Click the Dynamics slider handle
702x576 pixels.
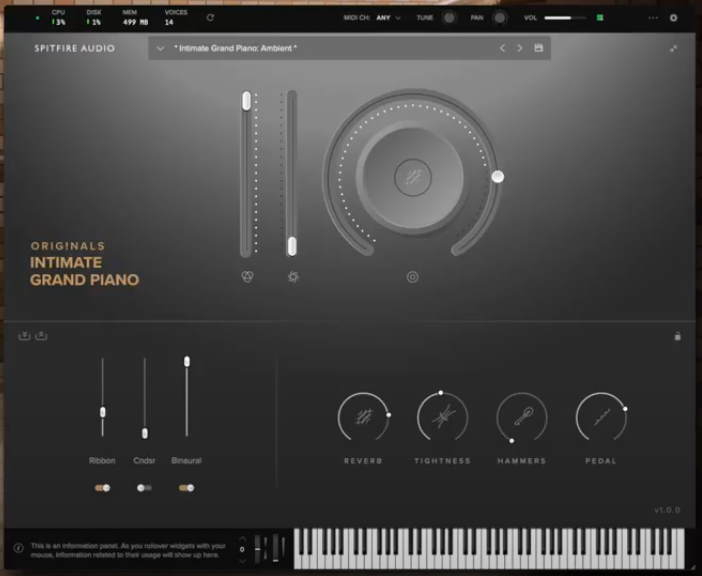pos(292,246)
